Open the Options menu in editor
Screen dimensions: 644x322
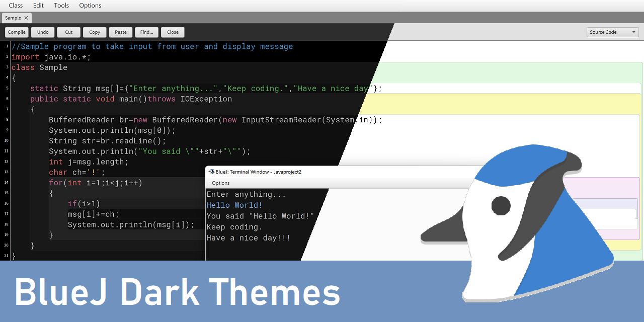pyautogui.click(x=90, y=6)
